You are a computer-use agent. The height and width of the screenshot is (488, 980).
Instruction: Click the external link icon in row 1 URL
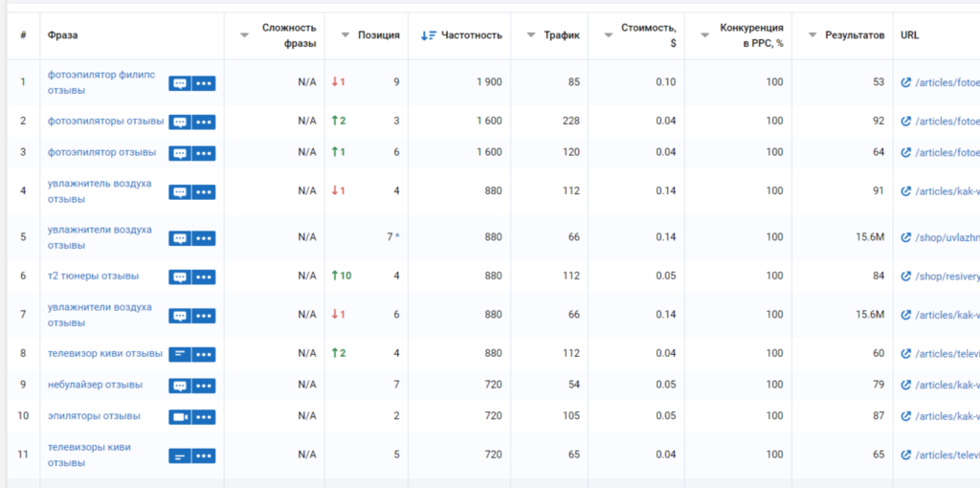click(x=906, y=82)
